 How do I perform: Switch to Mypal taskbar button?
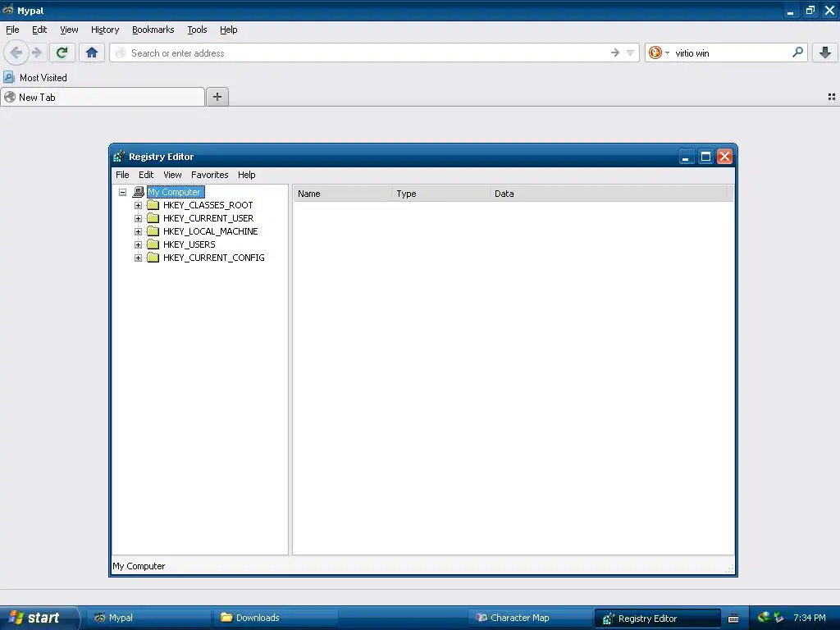148,618
